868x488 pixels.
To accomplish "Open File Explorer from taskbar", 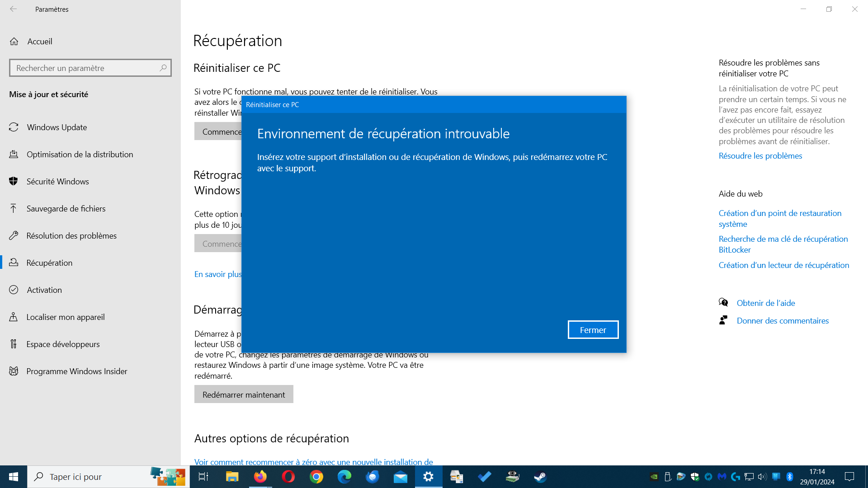I will tap(232, 477).
